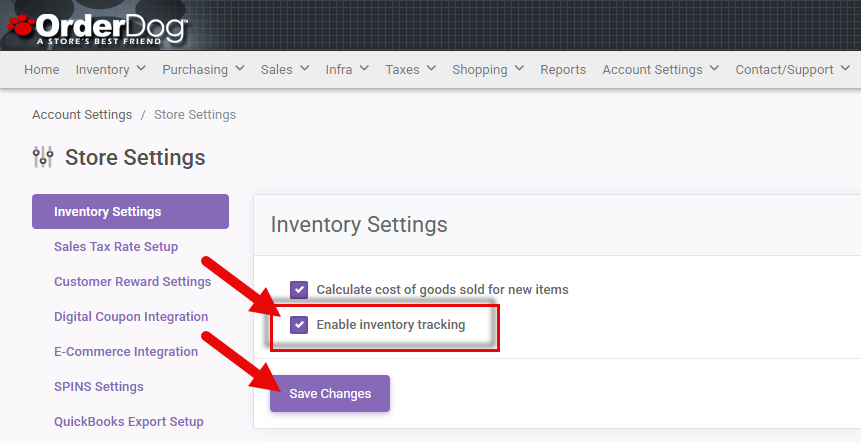Select Digital Coupon Integration
This screenshot has width=861, height=443.
tap(131, 317)
